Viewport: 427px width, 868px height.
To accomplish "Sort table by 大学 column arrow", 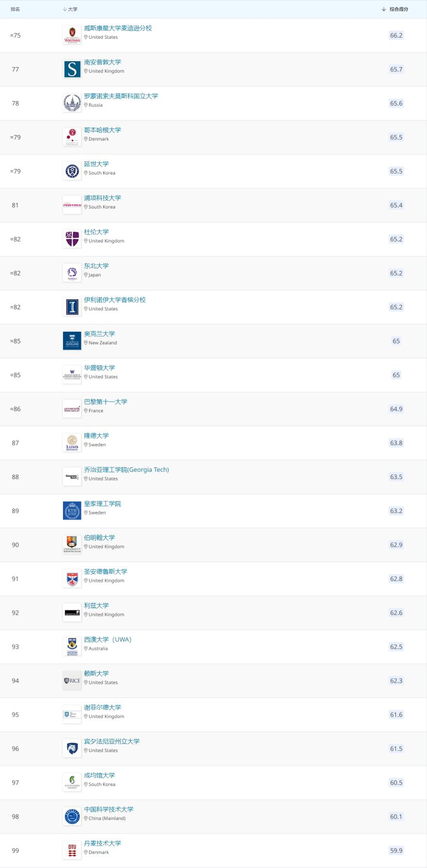I will click(x=64, y=9).
